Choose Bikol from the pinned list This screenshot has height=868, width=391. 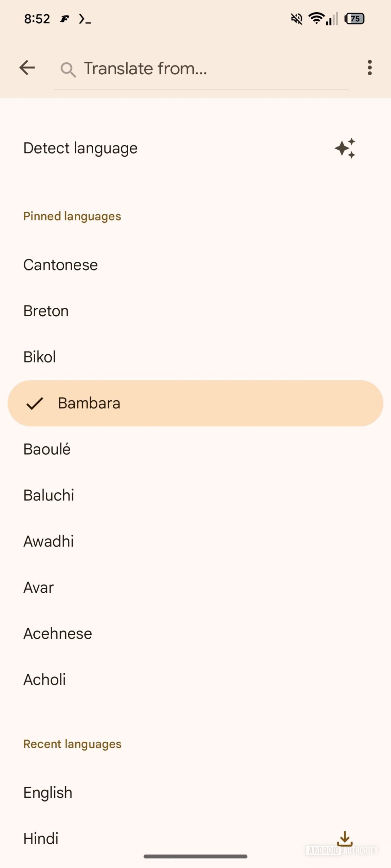click(x=40, y=357)
